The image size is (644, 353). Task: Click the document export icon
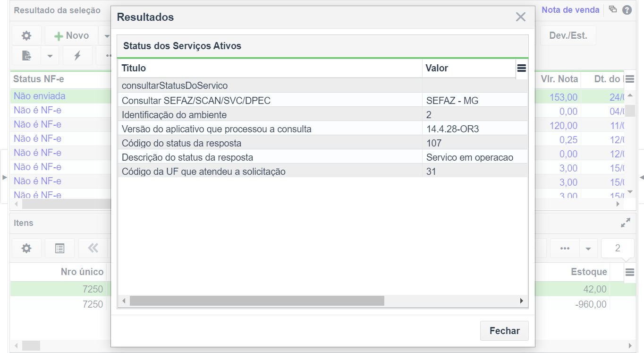click(x=27, y=56)
